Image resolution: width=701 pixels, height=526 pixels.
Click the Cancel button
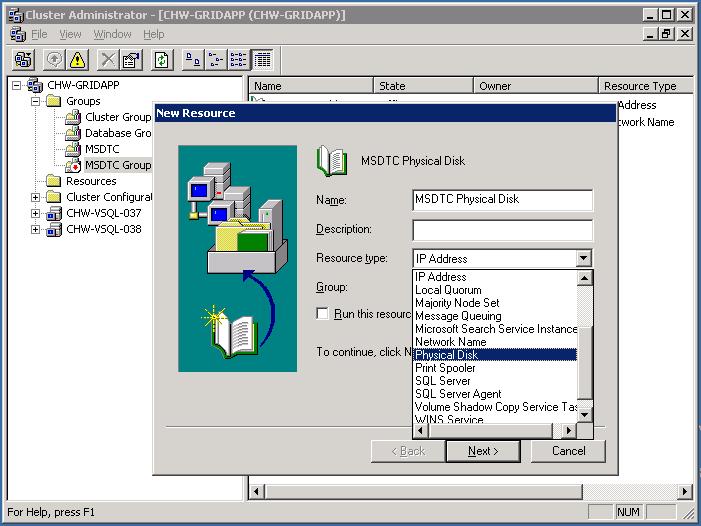(568, 451)
